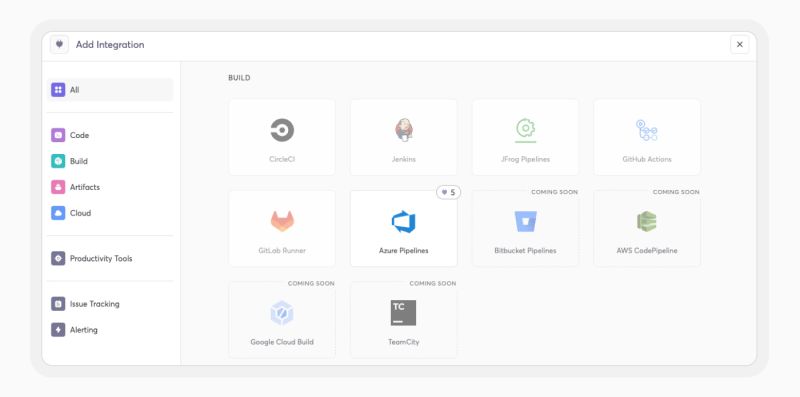Screen dimensions: 800x397
Task: Choose the GitLab Runner card label
Action: click(282, 251)
